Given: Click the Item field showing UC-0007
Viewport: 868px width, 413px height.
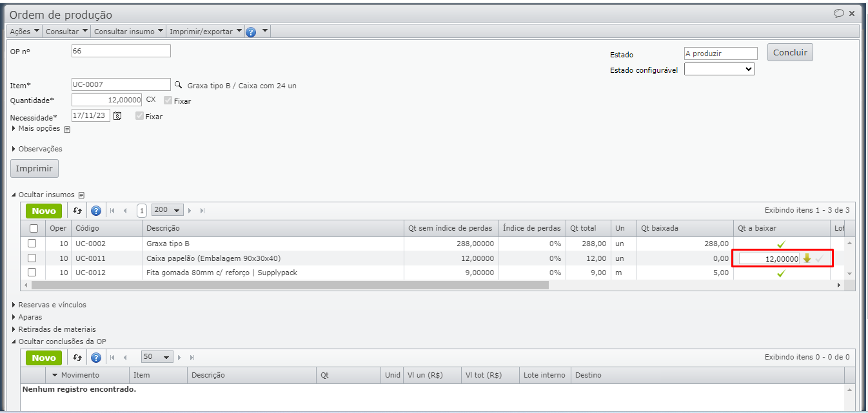Looking at the screenshot, I should tap(121, 84).
